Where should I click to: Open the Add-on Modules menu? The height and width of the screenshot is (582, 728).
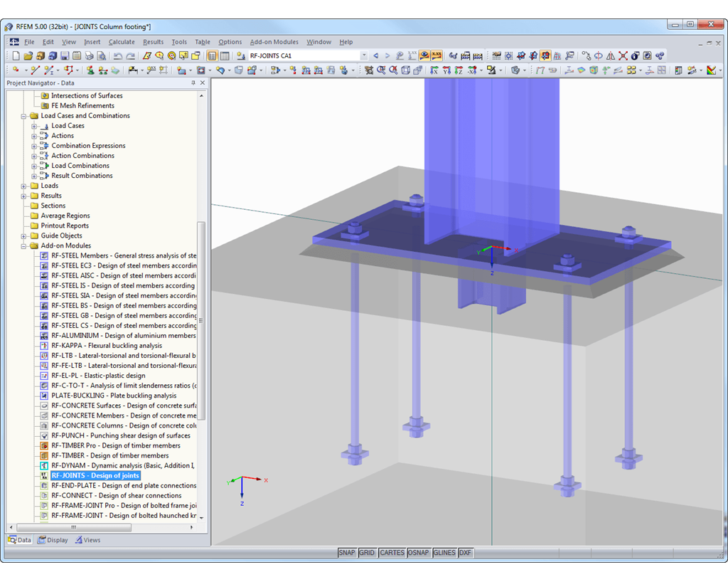pyautogui.click(x=274, y=41)
